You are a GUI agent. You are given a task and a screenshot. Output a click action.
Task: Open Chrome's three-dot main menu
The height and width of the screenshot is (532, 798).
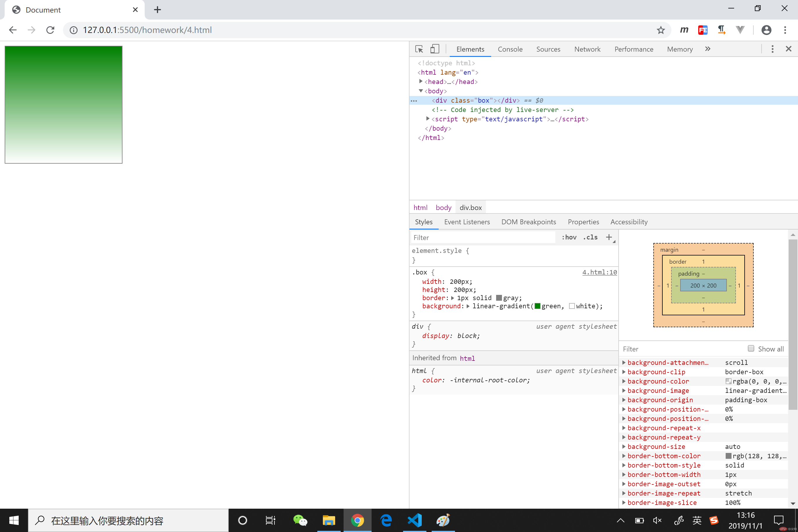(785, 30)
